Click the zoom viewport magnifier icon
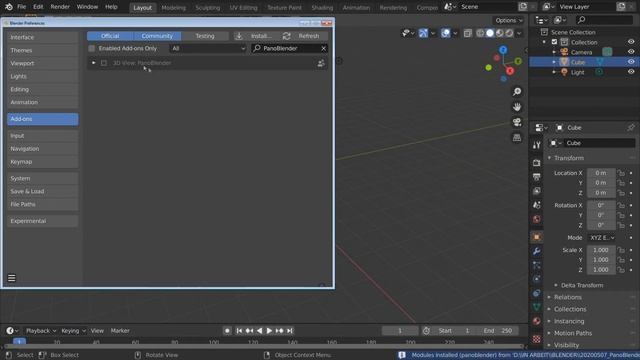The height and width of the screenshot is (360, 640). pos(517,91)
